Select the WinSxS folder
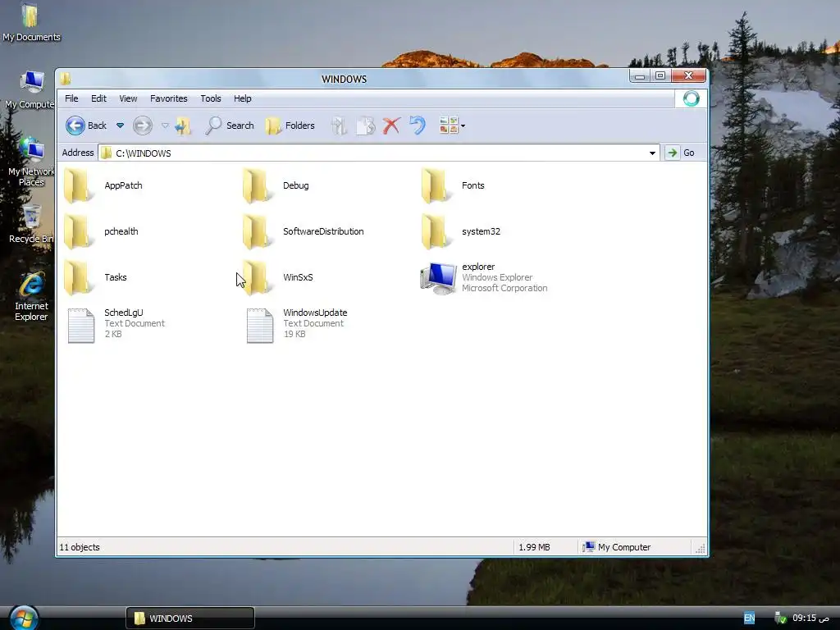840x630 pixels. [277, 277]
